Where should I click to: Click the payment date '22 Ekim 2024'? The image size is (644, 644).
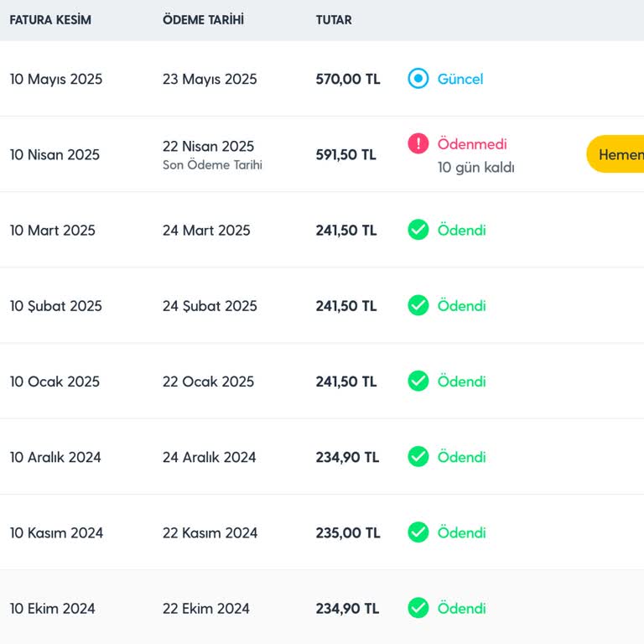click(205, 608)
